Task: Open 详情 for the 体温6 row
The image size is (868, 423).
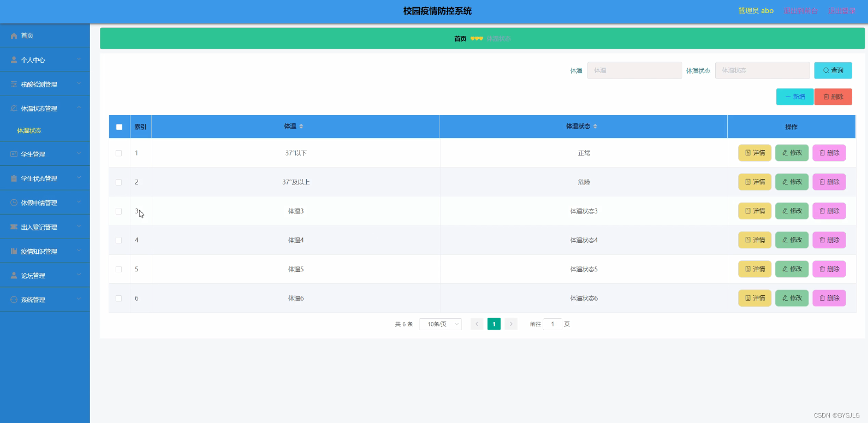Action: [x=755, y=298]
